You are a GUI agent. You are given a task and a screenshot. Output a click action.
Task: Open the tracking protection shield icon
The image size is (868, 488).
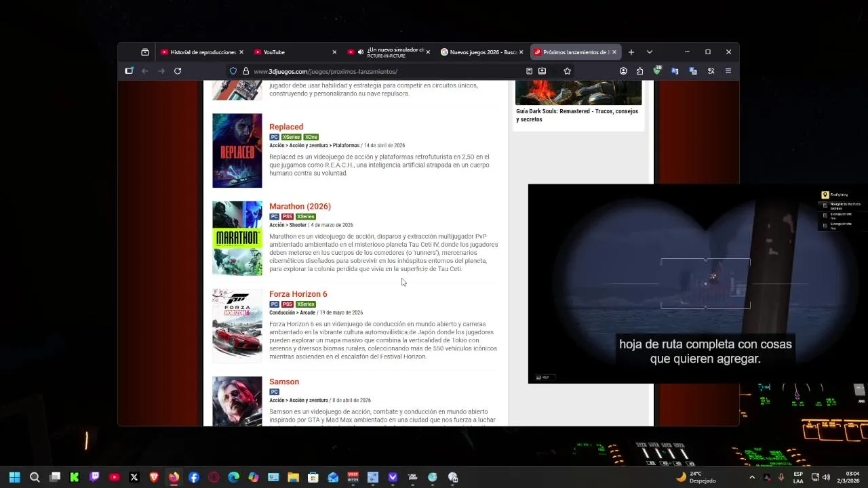coord(233,71)
